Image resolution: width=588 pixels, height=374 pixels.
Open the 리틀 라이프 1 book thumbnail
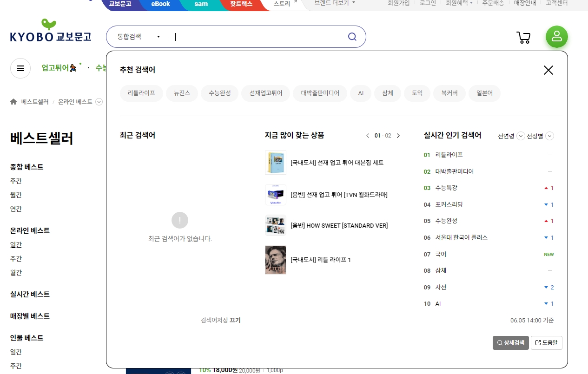[x=275, y=260]
